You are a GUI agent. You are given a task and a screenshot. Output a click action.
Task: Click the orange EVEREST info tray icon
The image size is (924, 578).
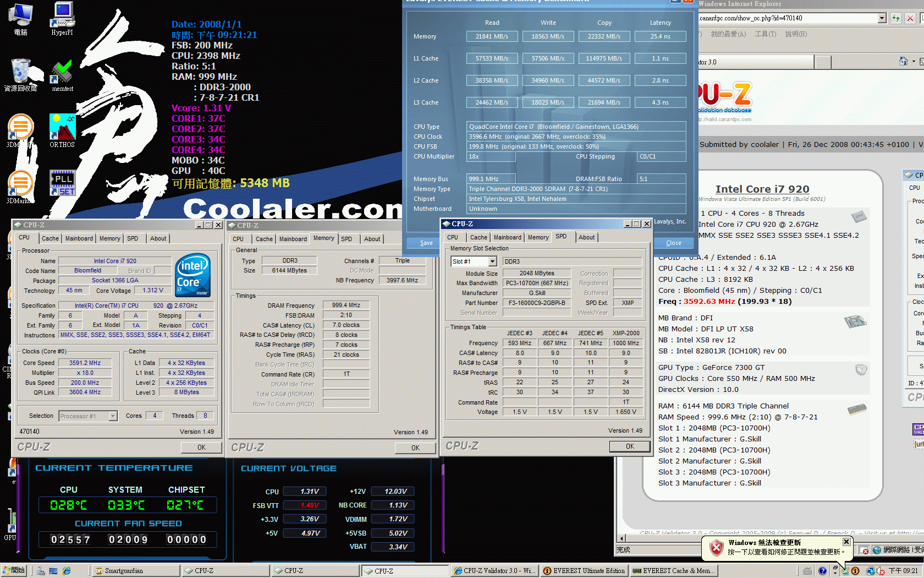pyautogui.click(x=855, y=571)
